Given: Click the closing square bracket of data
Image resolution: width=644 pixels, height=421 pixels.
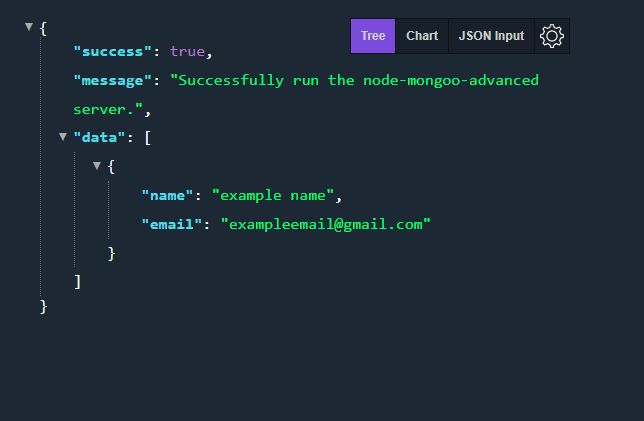Looking at the screenshot, I should pyautogui.click(x=78, y=282).
